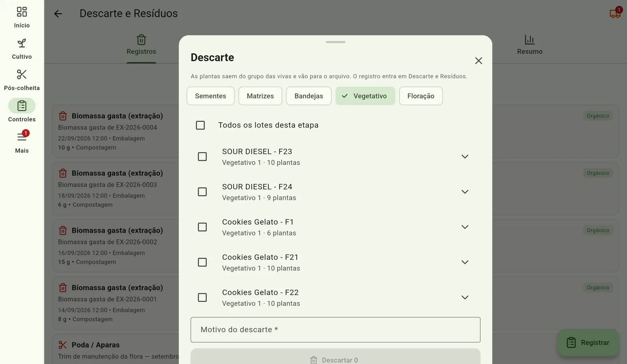Screen dimensions: 627x364
Task: Click trash icon of EX-2026-0003 record
Action: (63, 173)
